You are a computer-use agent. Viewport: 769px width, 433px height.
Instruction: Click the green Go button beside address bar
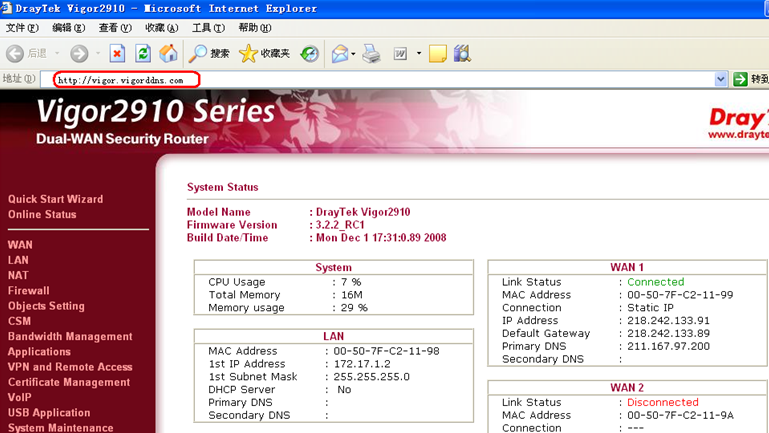click(x=741, y=79)
